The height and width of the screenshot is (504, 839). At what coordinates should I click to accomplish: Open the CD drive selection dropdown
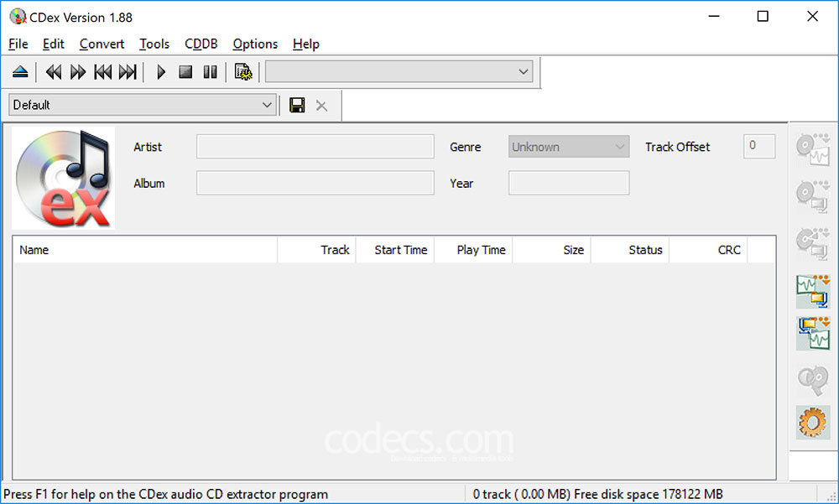point(399,71)
